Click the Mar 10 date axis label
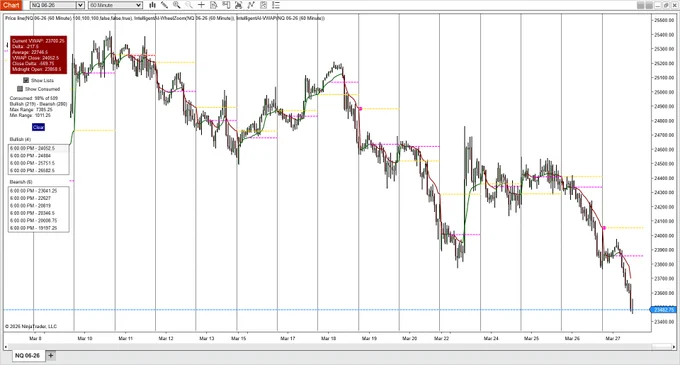680x365 pixels. click(85, 339)
